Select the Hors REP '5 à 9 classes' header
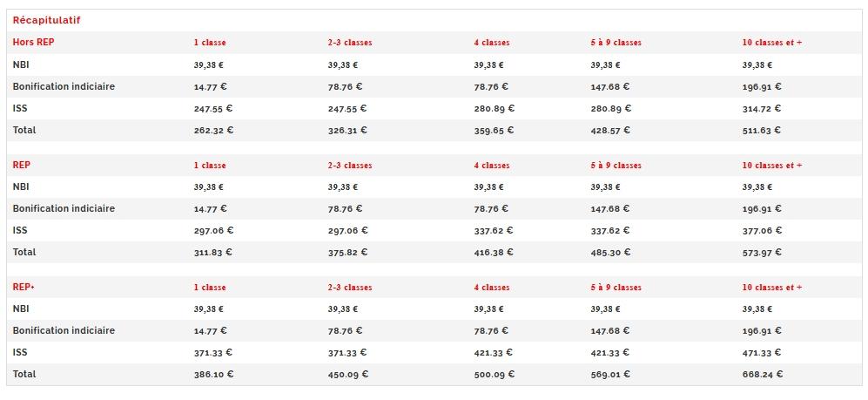The width and height of the screenshot is (868, 400). [616, 43]
